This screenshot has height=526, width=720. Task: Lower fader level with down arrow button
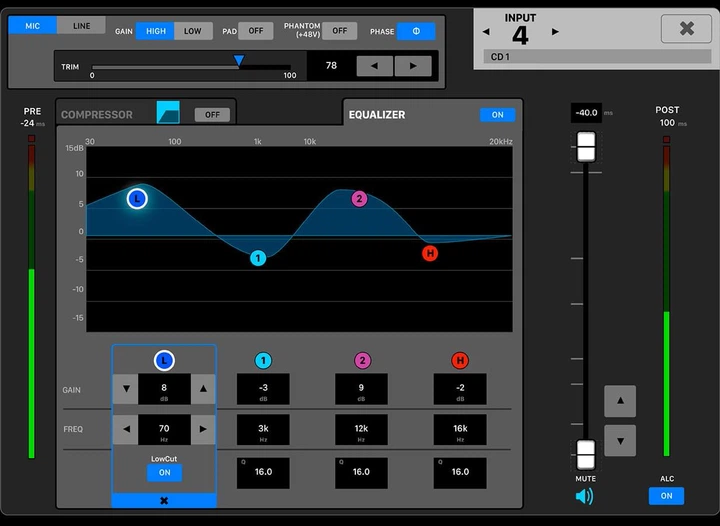pos(620,441)
